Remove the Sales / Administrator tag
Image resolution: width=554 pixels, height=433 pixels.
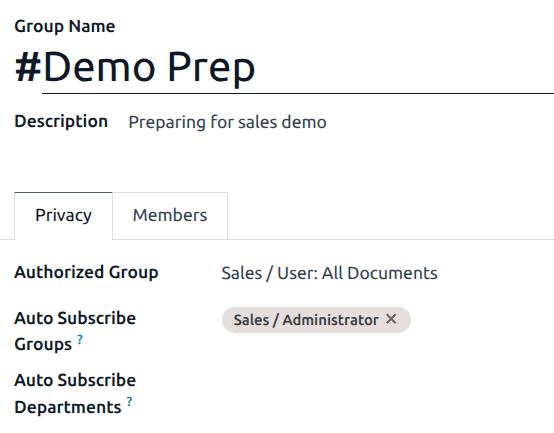(x=391, y=319)
